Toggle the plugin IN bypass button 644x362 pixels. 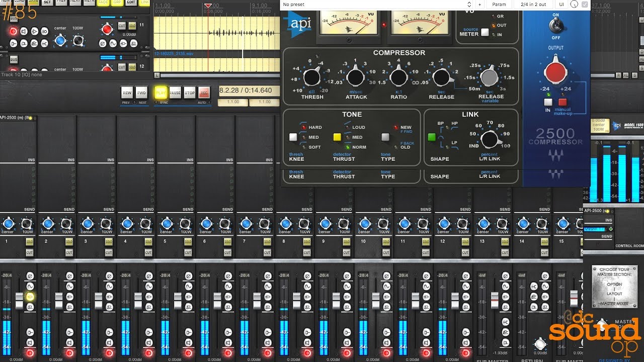pyautogui.click(x=548, y=102)
